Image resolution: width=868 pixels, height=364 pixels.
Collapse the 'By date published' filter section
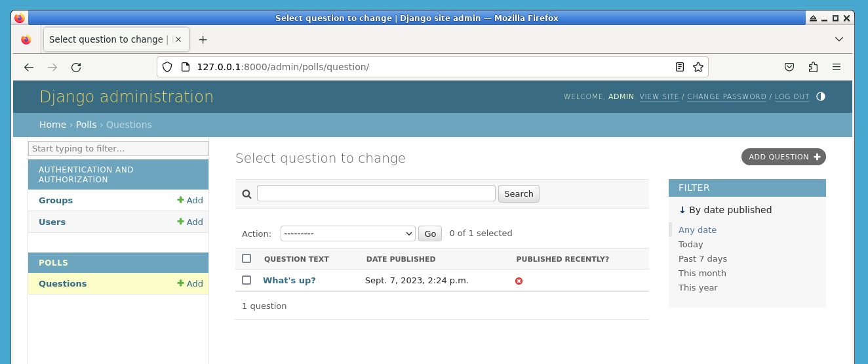tap(725, 210)
